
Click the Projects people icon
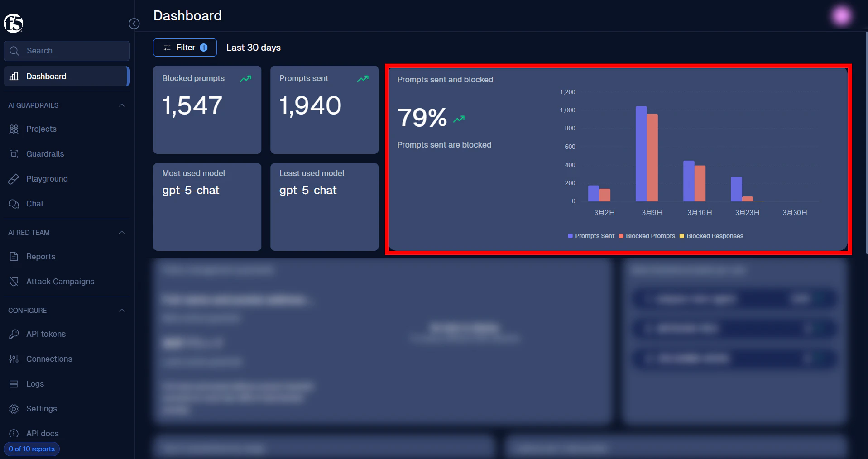[14, 129]
